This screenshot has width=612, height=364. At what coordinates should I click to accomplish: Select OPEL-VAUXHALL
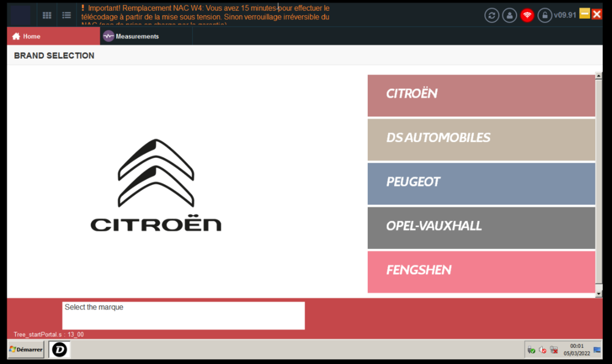(480, 227)
